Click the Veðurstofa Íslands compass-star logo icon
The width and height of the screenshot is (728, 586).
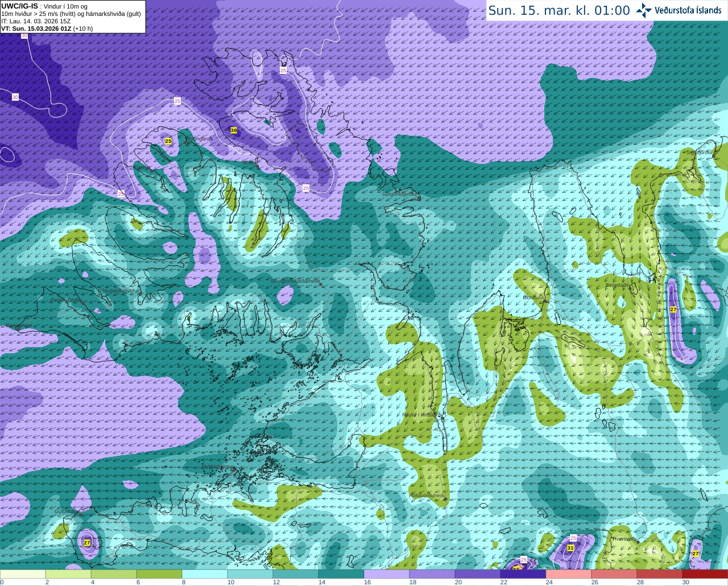point(644,10)
